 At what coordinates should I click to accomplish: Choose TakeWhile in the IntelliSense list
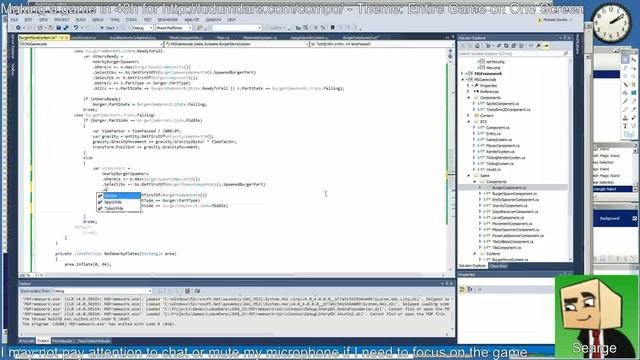[118, 208]
